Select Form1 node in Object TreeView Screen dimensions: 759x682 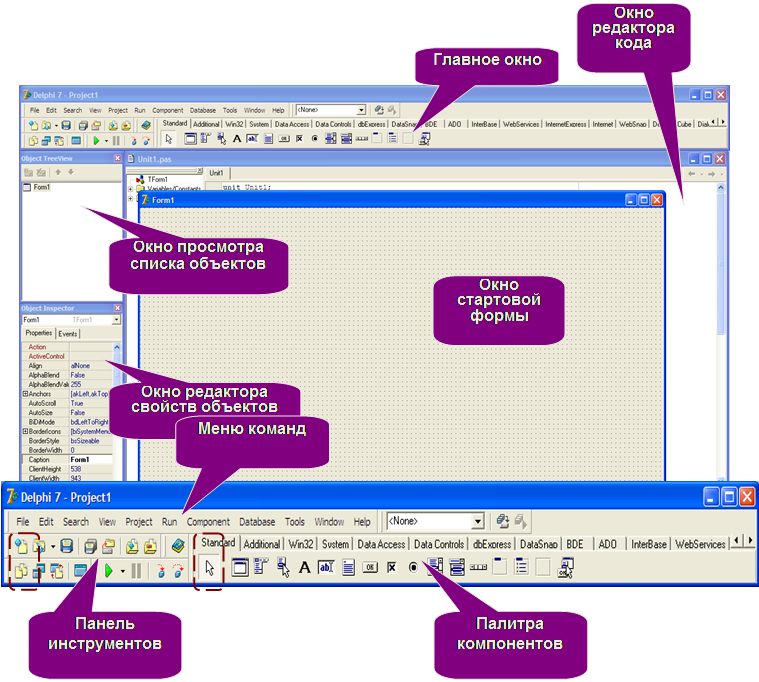[41, 187]
